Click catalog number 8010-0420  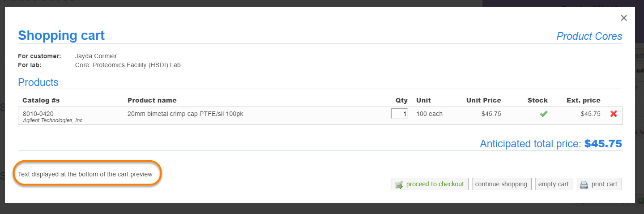click(38, 114)
